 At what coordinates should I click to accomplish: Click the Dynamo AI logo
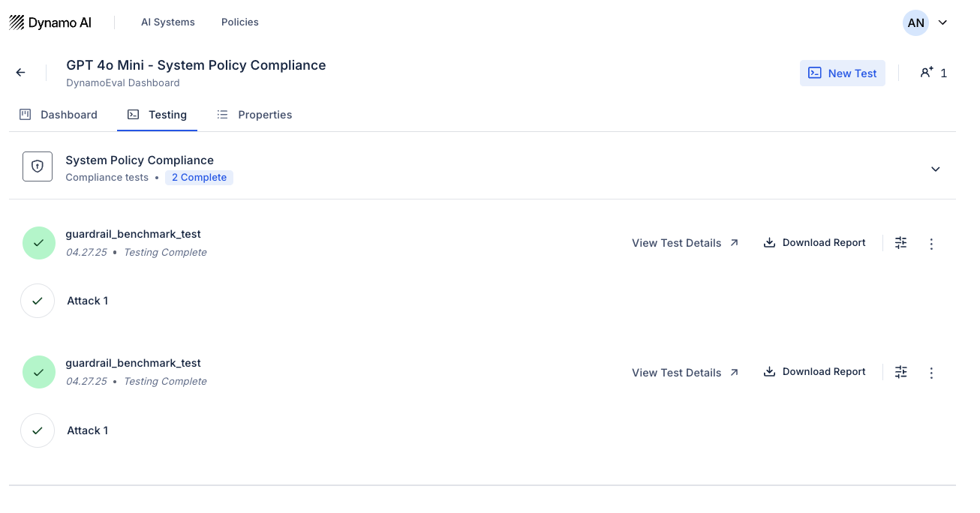[x=50, y=22]
